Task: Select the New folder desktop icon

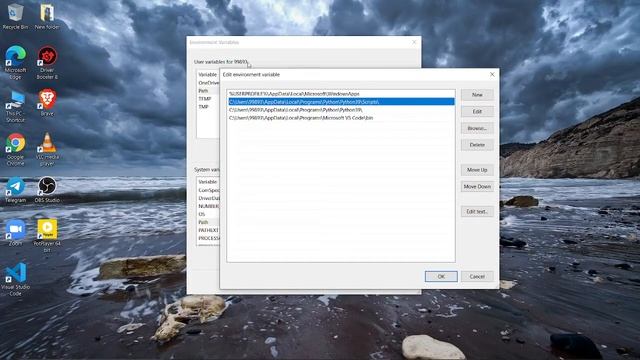Action: point(47,16)
